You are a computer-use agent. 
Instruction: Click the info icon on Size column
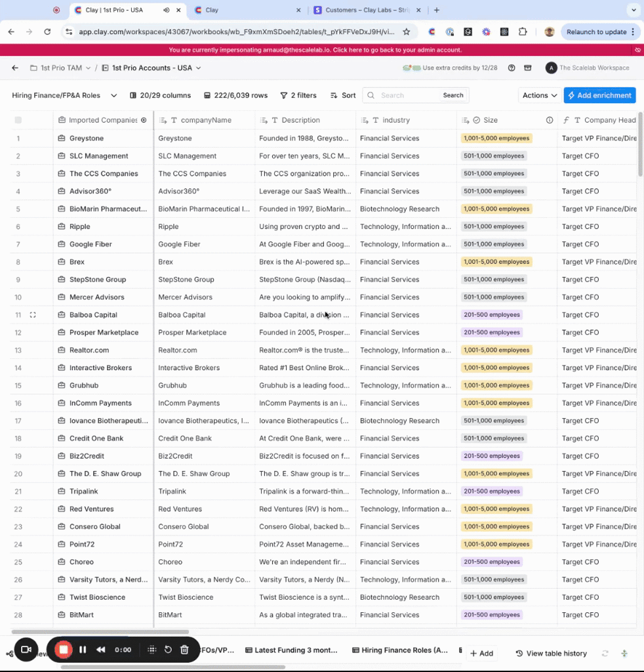click(550, 120)
